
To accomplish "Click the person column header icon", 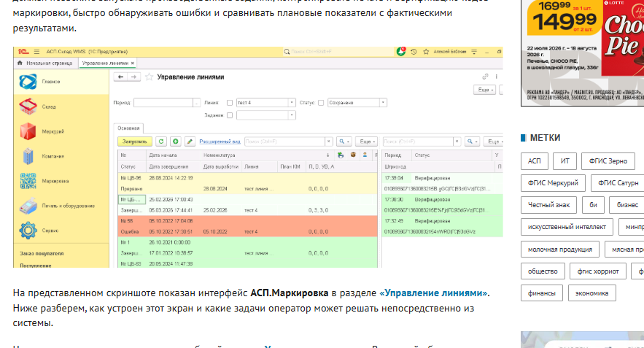I will (365, 155).
